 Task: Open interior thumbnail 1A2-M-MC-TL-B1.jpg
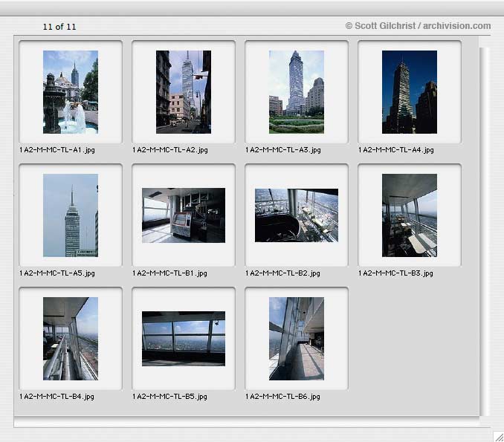(x=184, y=215)
